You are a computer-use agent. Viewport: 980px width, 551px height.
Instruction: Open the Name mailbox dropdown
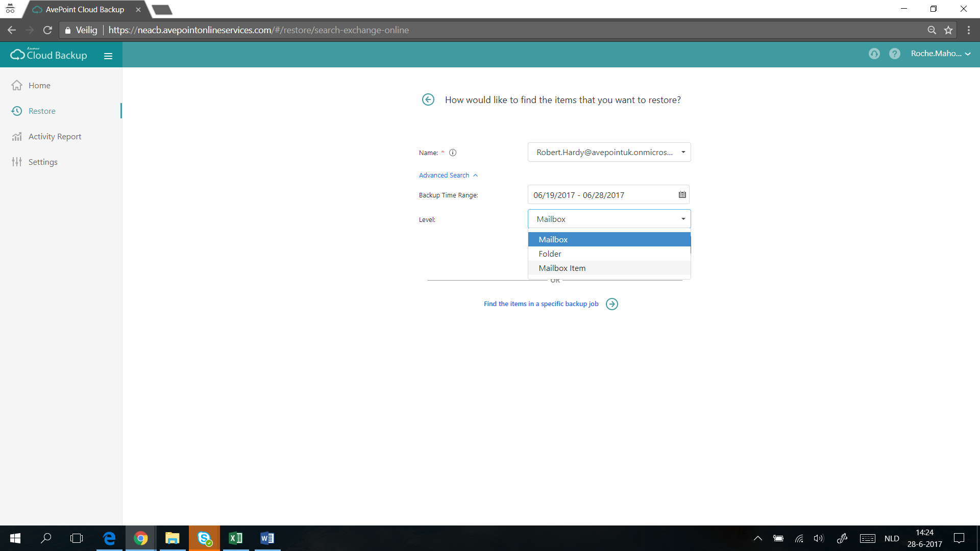coord(609,152)
